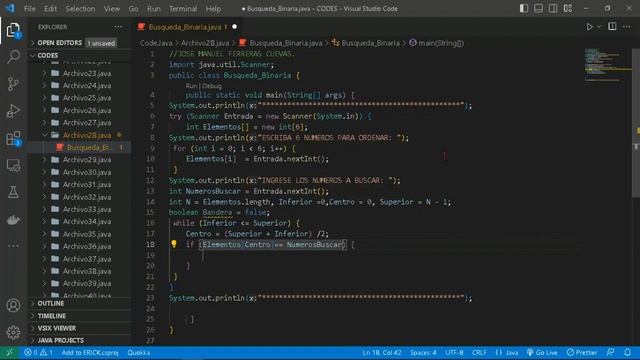Toggle Secondary Side Bar layout icon
The width and height of the screenshot is (640, 360).
coord(553,8)
